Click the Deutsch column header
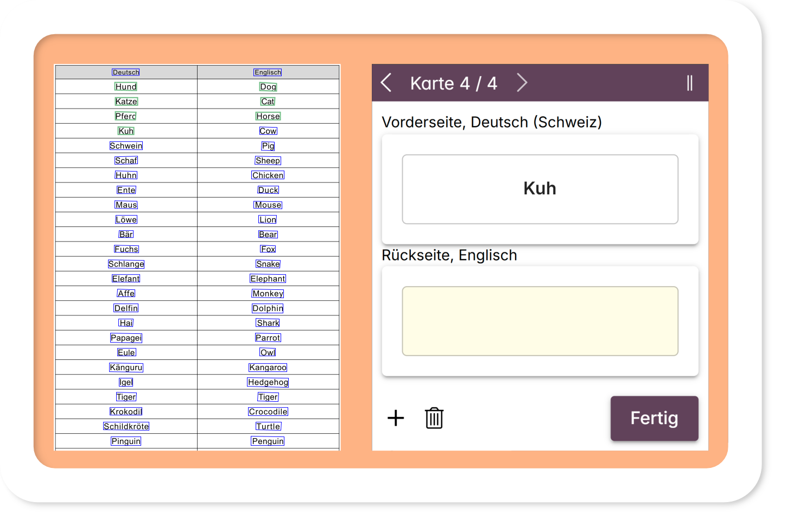Screen dimensions: 787x532 click(x=126, y=72)
